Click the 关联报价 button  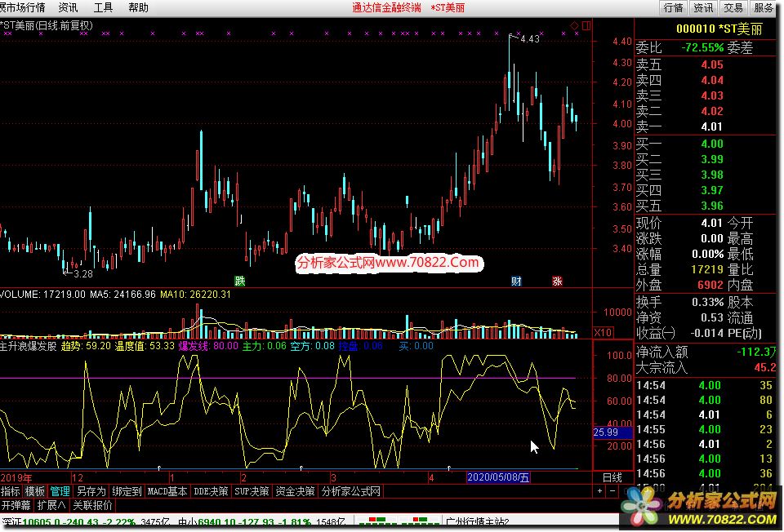point(92,505)
